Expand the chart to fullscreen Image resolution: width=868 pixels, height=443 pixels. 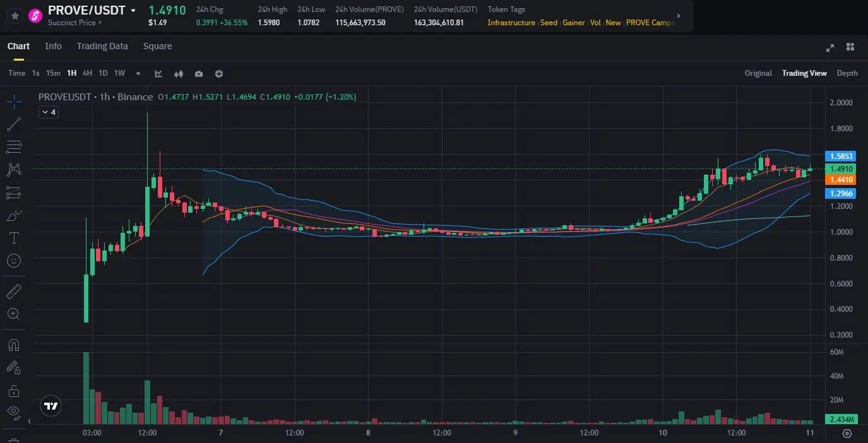[x=830, y=47]
